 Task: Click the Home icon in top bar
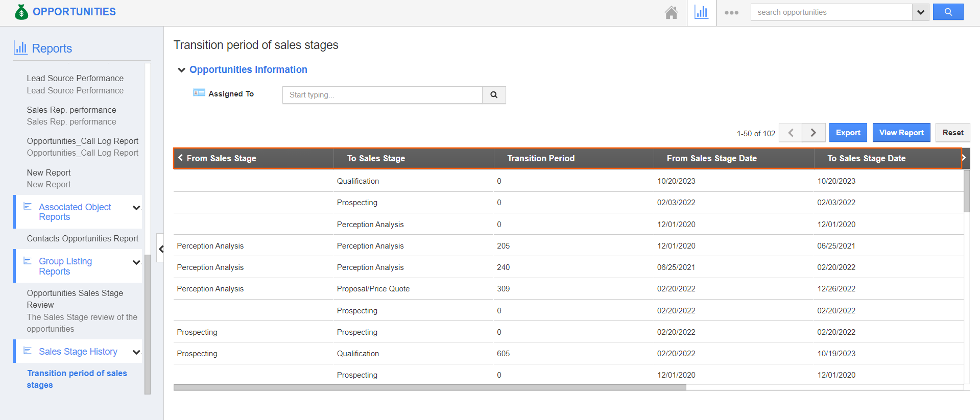tap(671, 12)
